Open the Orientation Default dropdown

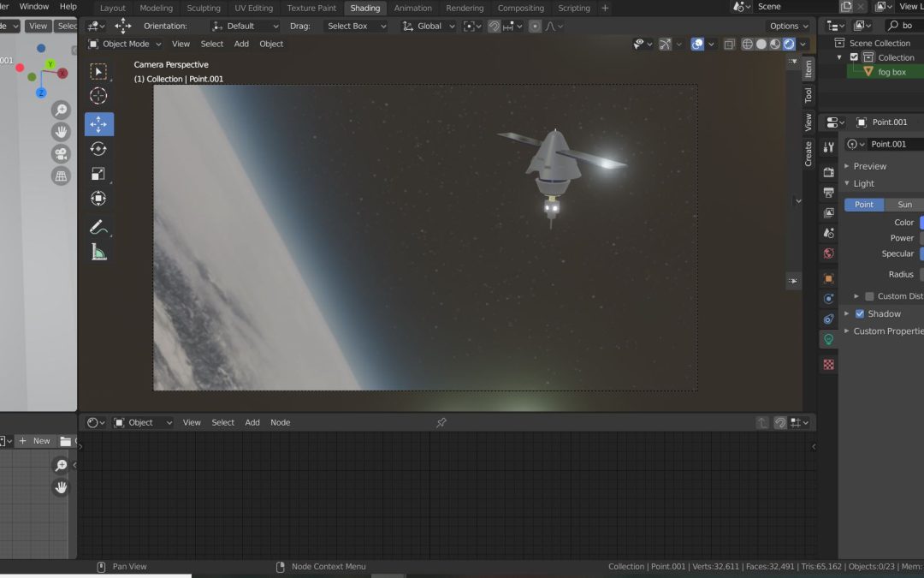pos(246,26)
